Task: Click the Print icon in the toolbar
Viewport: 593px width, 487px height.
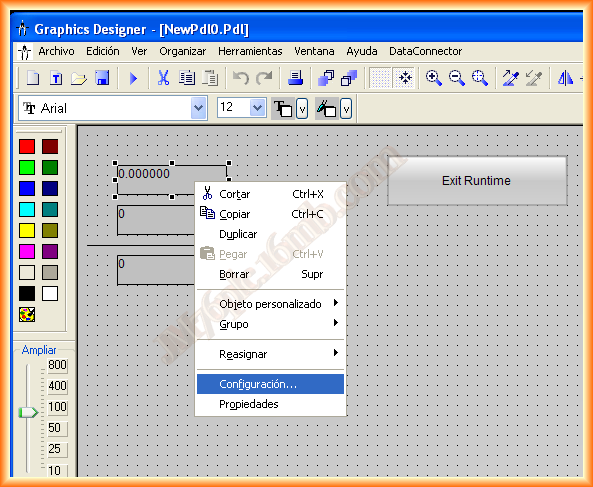Action: 295,78
